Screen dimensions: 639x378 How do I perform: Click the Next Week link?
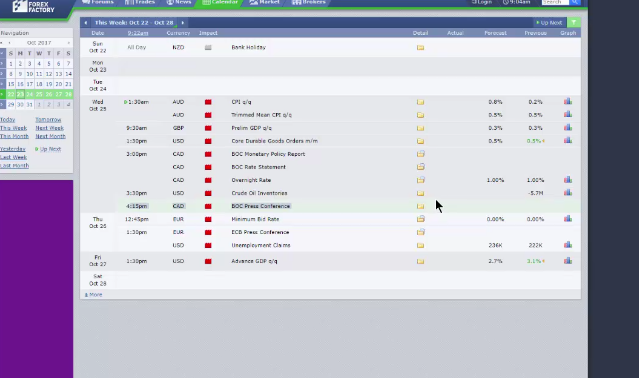click(49, 128)
